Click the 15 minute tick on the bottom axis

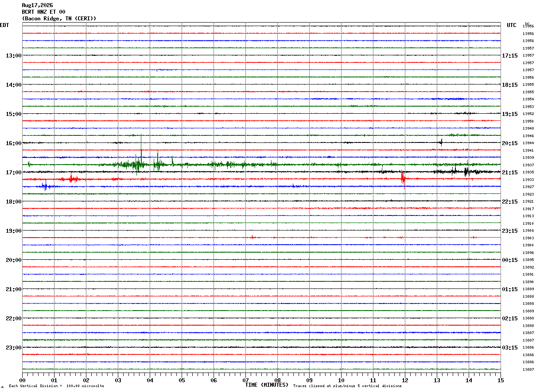(x=501, y=380)
